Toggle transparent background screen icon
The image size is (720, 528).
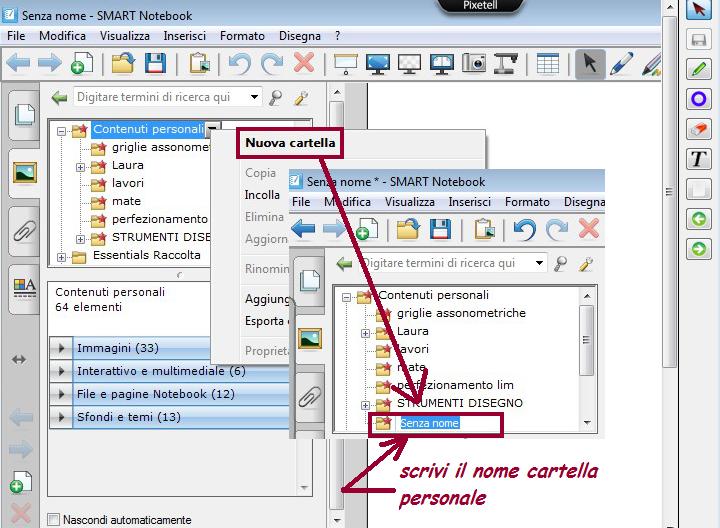pyautogui.click(x=410, y=64)
